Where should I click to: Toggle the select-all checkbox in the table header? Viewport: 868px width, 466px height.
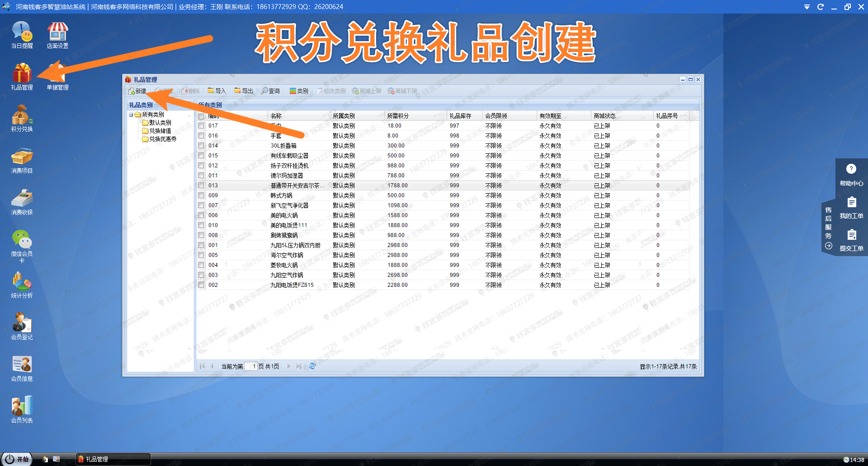point(201,116)
